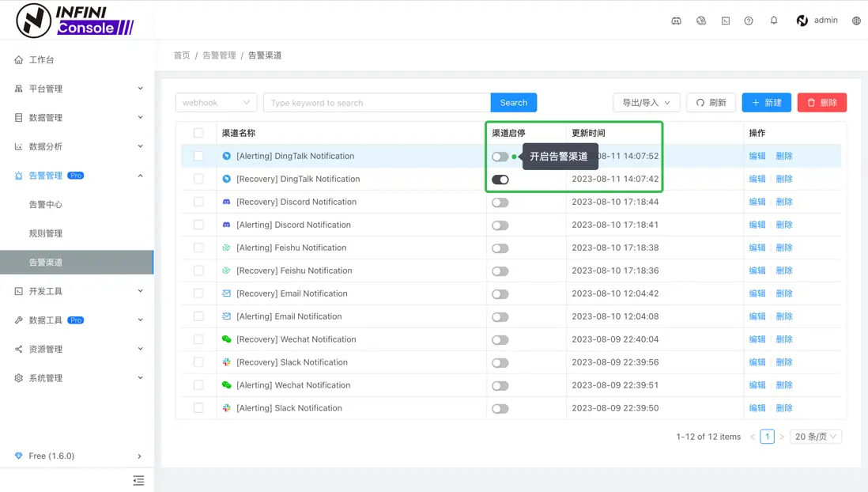
Task: Disable the [Recovery] DingTalk Notification toggle
Action: pyautogui.click(x=500, y=180)
